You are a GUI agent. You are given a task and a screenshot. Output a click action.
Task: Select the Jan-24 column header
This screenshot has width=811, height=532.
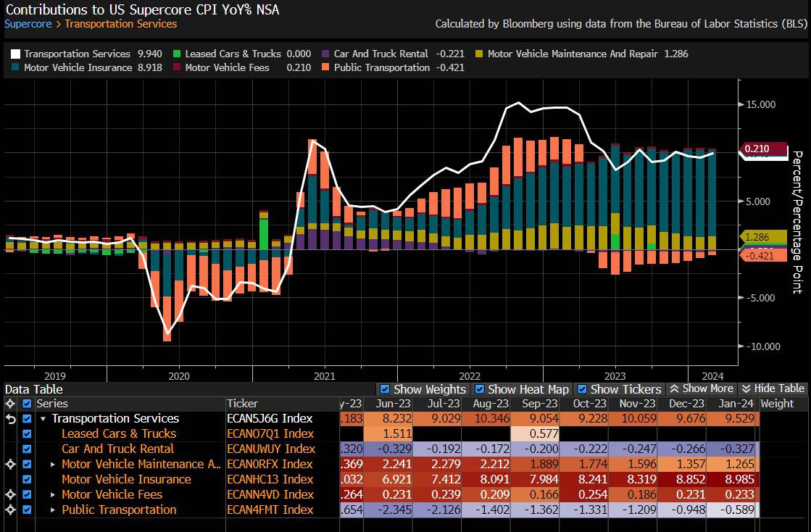coord(736,404)
